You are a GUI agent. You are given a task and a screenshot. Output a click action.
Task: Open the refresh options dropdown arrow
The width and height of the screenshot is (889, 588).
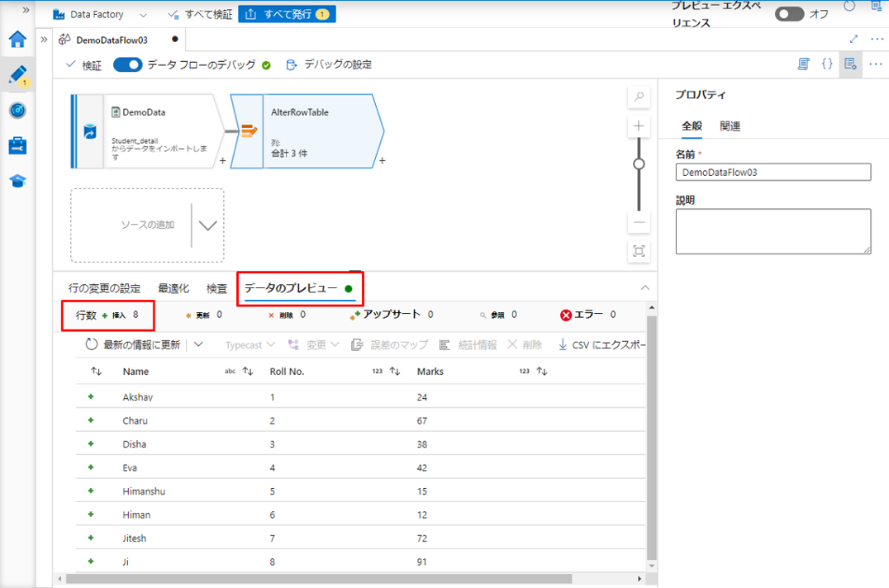[198, 344]
